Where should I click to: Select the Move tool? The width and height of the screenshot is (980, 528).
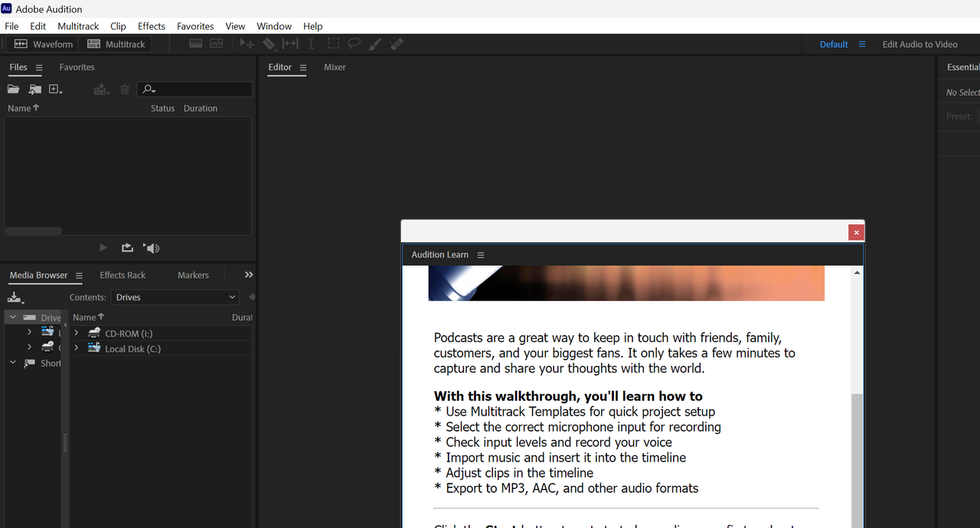(247, 44)
